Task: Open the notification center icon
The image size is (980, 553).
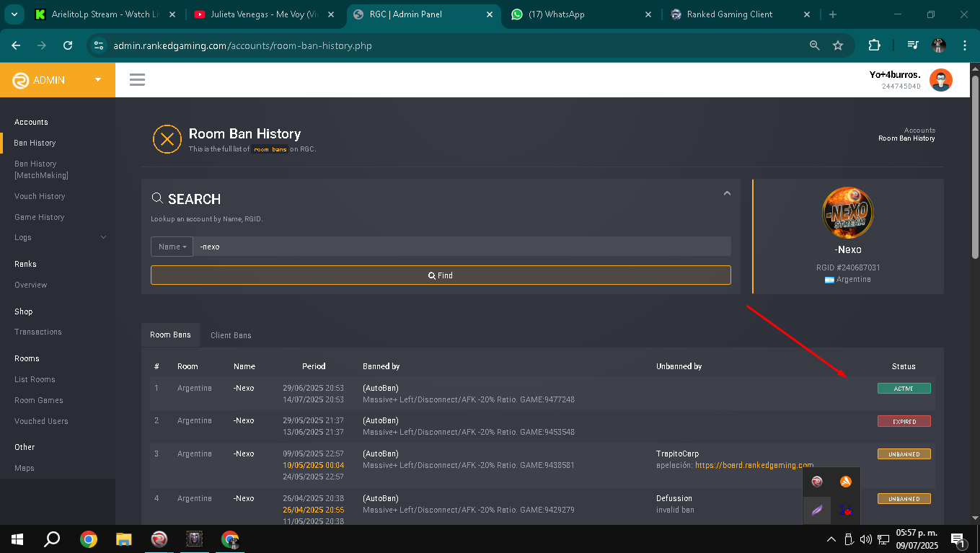Action: coord(959,539)
